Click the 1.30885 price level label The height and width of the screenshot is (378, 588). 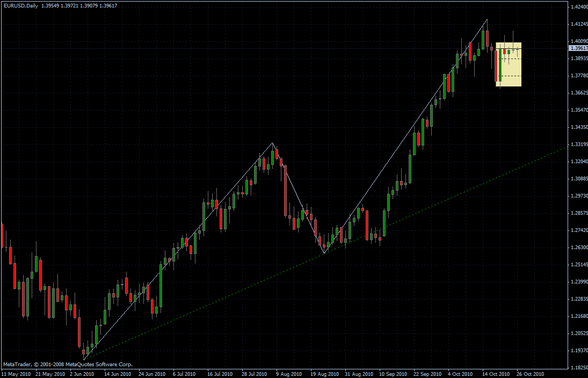(x=579, y=178)
